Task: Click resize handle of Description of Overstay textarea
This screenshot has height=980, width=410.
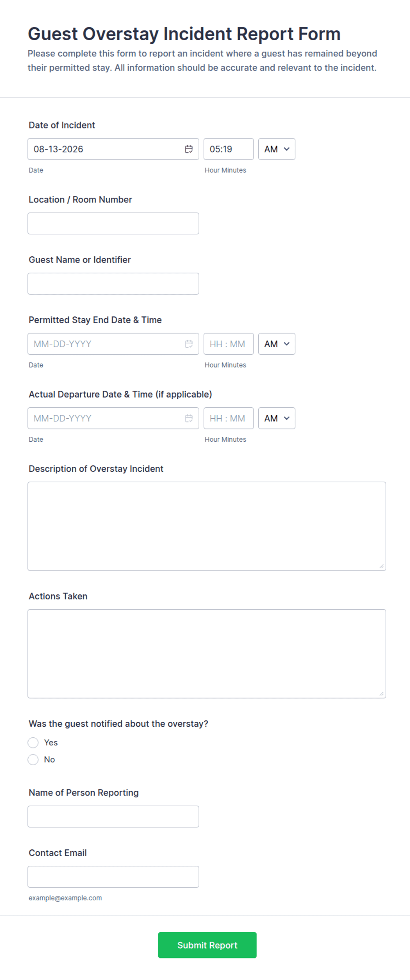Action: coord(381,566)
